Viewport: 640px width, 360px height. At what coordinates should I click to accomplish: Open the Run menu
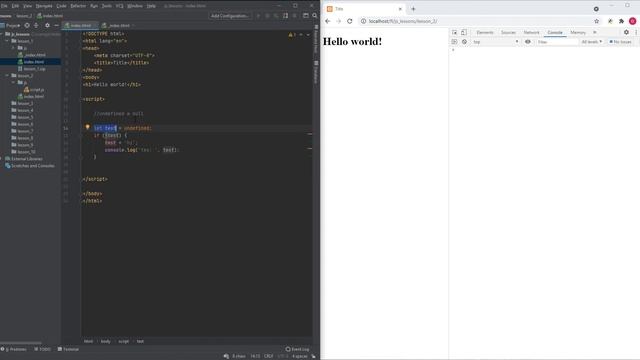click(x=94, y=6)
